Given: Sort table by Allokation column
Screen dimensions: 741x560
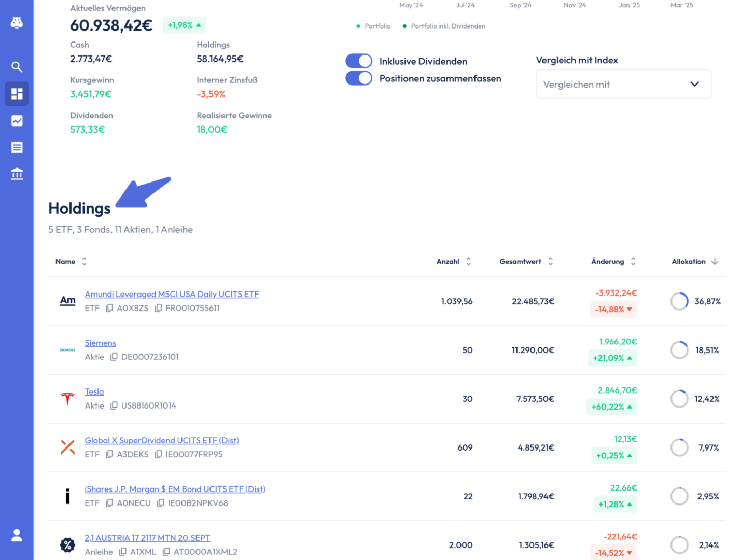Looking at the screenshot, I should click(695, 261).
